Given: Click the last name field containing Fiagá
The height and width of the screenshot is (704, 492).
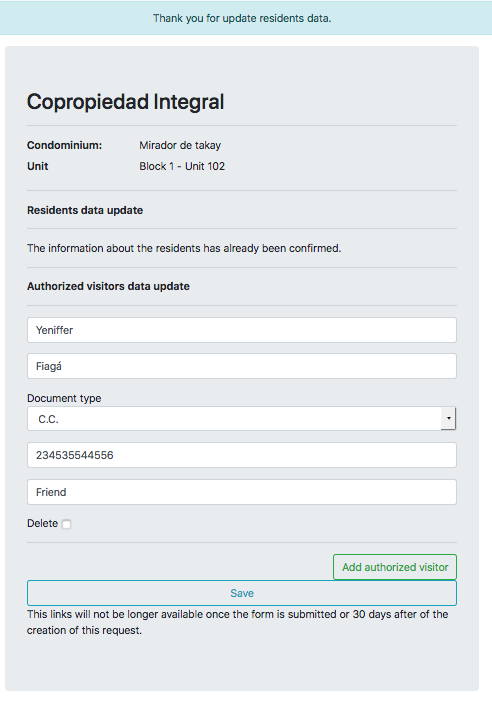Looking at the screenshot, I should coord(242,366).
